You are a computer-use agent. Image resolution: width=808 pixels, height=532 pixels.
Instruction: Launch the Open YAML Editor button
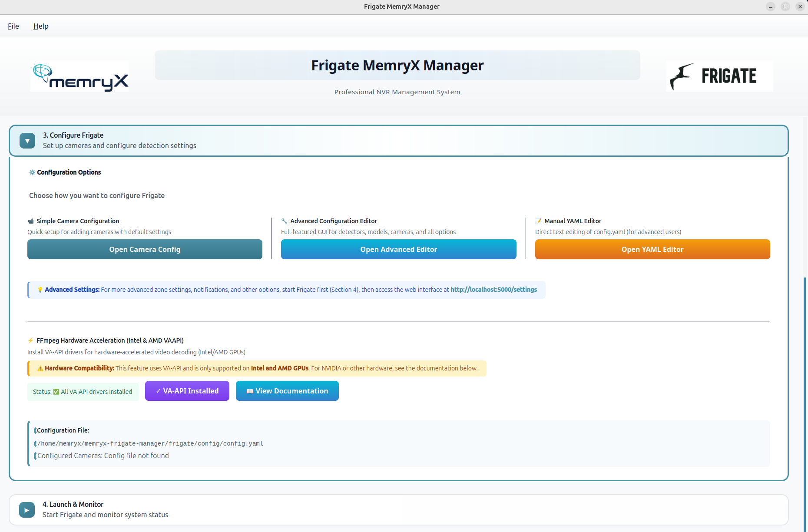[652, 249]
